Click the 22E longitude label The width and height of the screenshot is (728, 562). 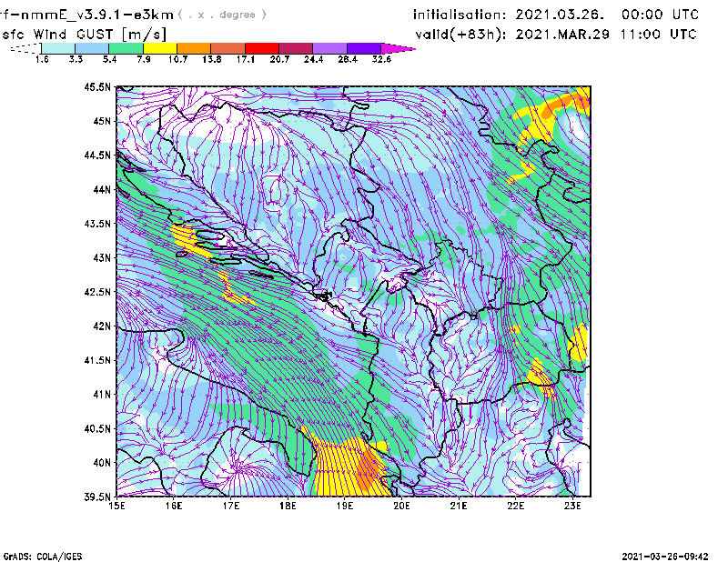point(515,506)
